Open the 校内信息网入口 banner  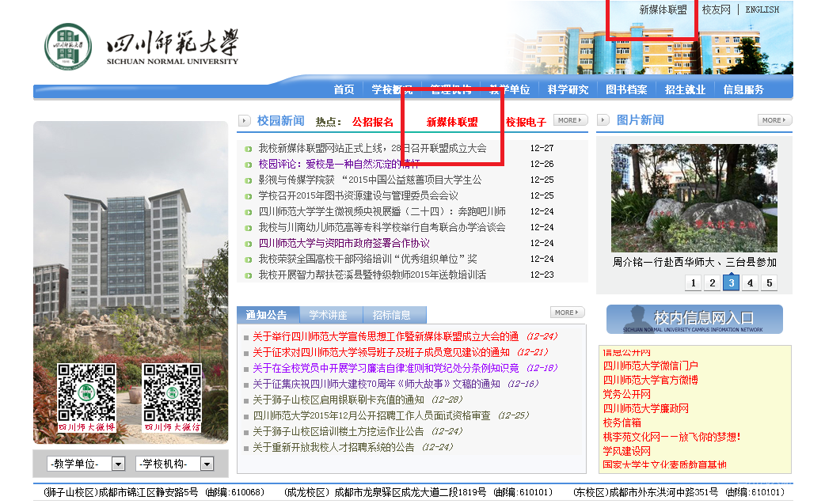pos(694,319)
